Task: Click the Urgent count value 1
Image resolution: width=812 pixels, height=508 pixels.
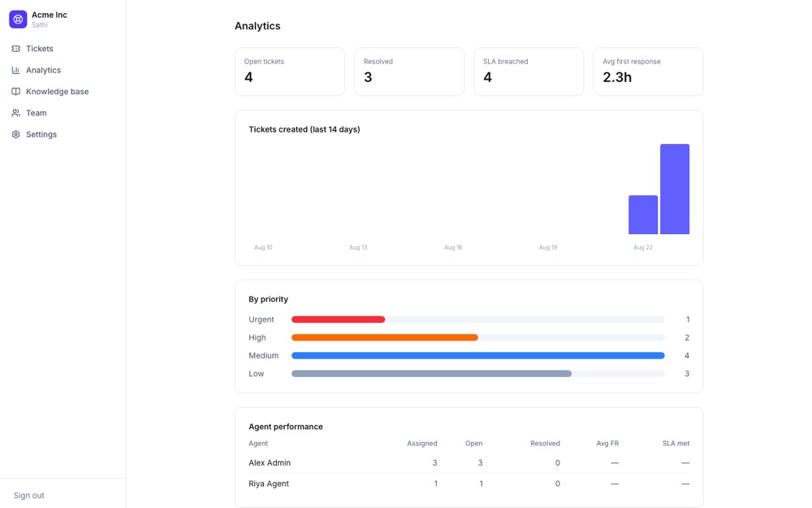Action: [x=688, y=319]
